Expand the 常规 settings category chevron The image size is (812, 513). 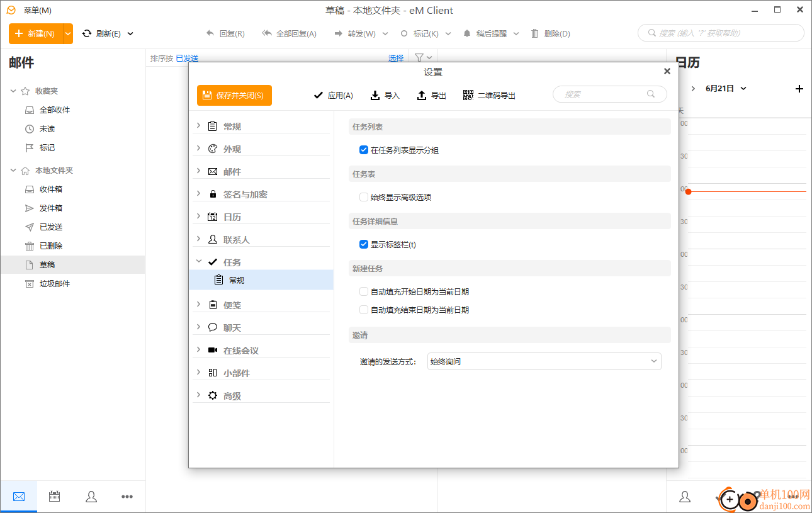coord(198,126)
